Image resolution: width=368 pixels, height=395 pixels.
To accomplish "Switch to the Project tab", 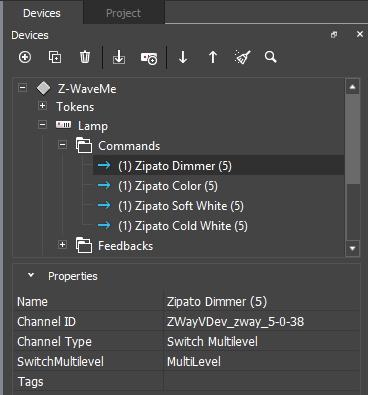I will point(123,13).
